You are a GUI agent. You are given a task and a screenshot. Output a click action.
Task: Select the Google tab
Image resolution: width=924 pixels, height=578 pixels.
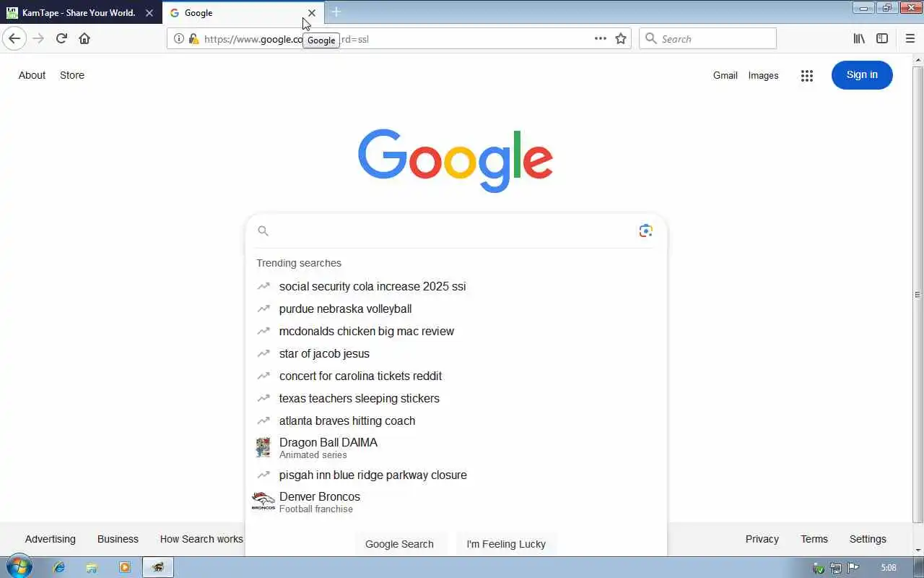[x=233, y=12]
